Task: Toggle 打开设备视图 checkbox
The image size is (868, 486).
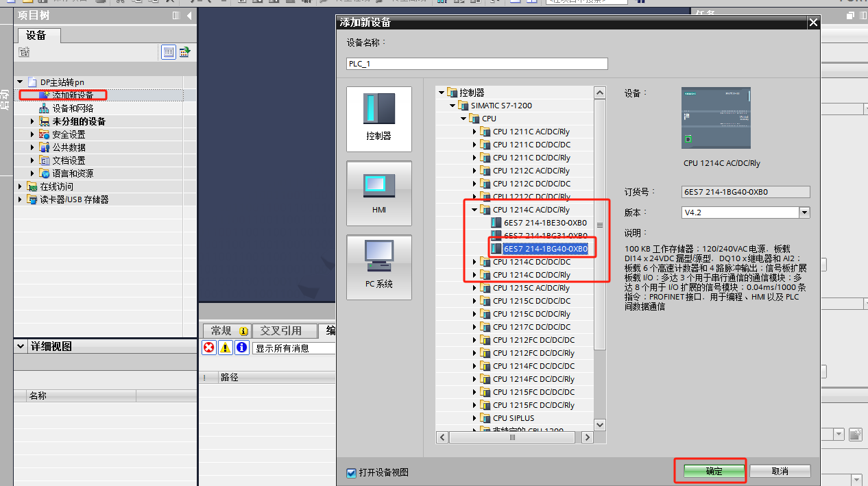Action: [352, 472]
